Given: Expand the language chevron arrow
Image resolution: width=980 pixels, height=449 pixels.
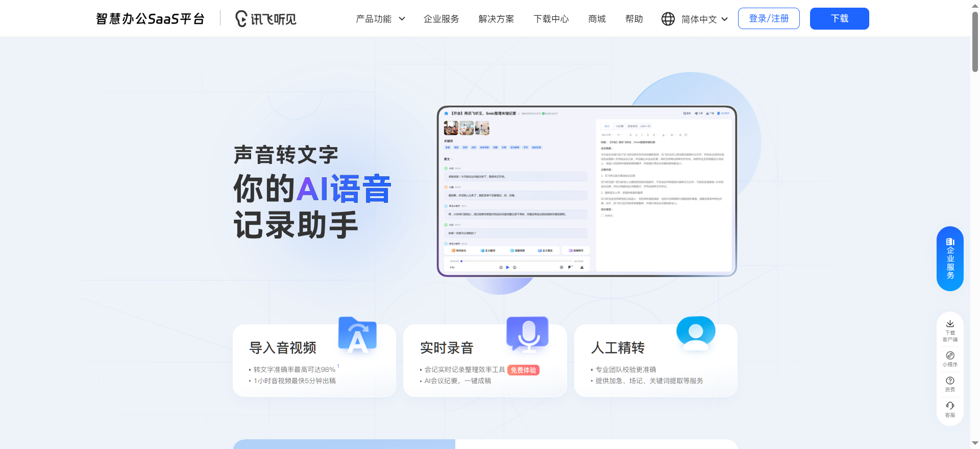Looking at the screenshot, I should pos(724,19).
